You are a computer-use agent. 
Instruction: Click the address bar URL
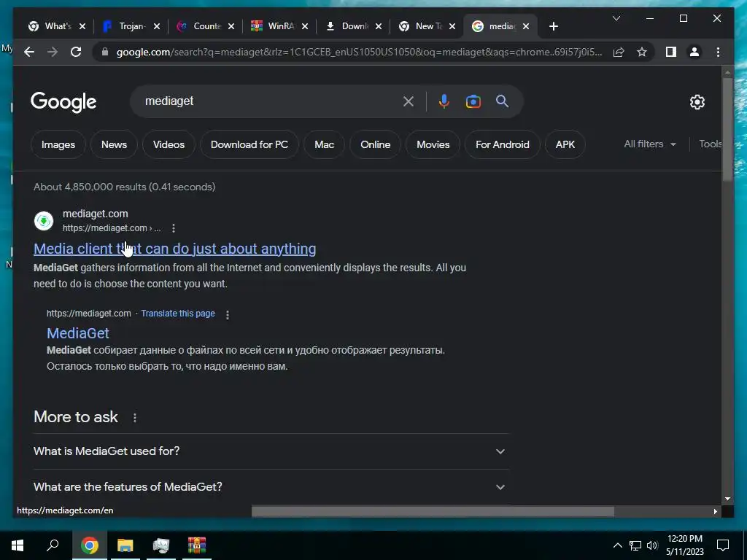coord(359,52)
